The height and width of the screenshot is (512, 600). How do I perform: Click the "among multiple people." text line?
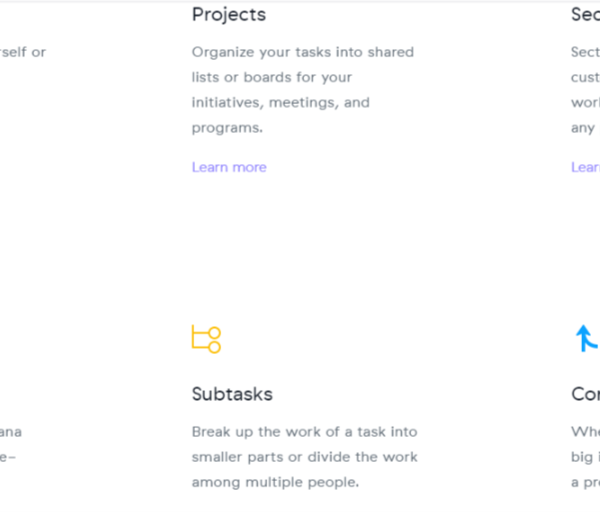coord(275,482)
